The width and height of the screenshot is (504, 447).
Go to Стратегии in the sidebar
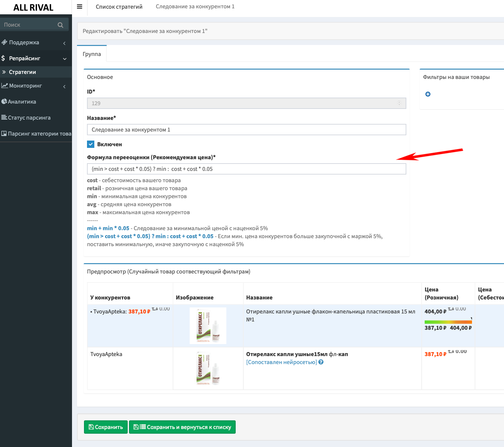22,72
